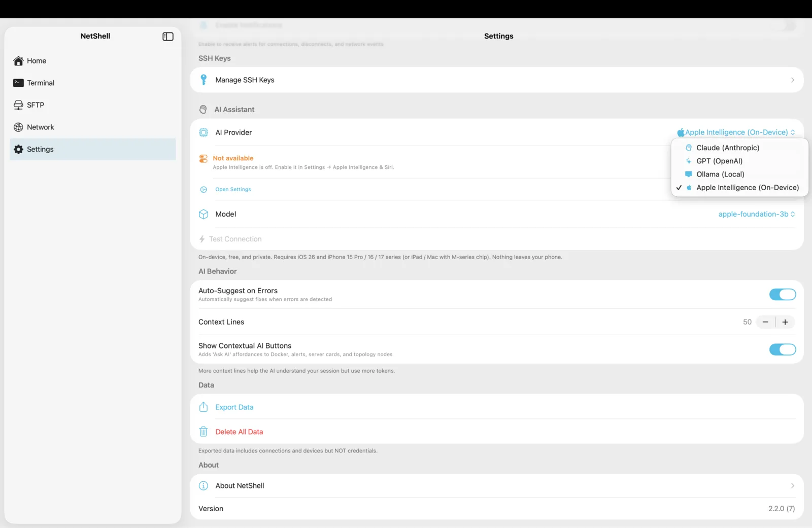
Task: Click the SFTP server icon
Action: (18, 105)
